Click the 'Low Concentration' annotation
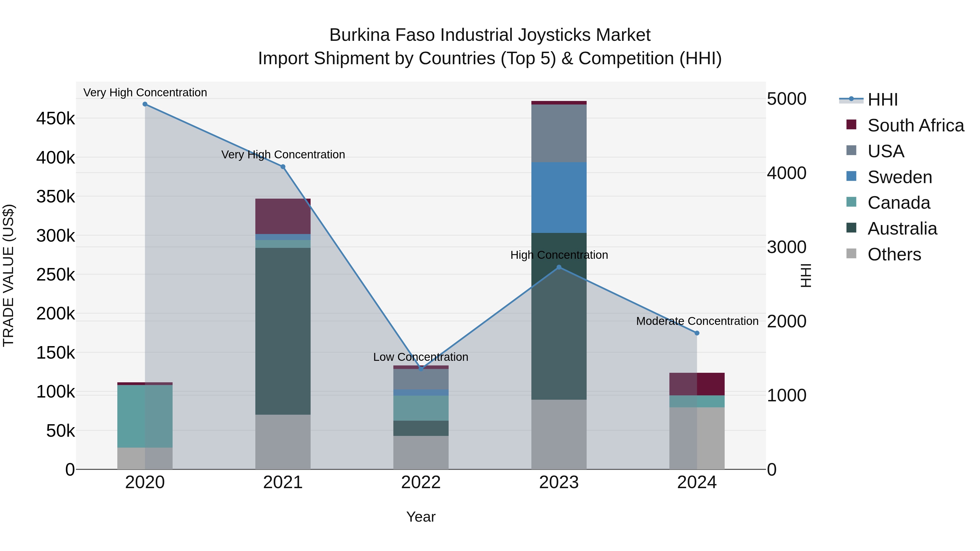This screenshot has height=551, width=980. coord(421,357)
